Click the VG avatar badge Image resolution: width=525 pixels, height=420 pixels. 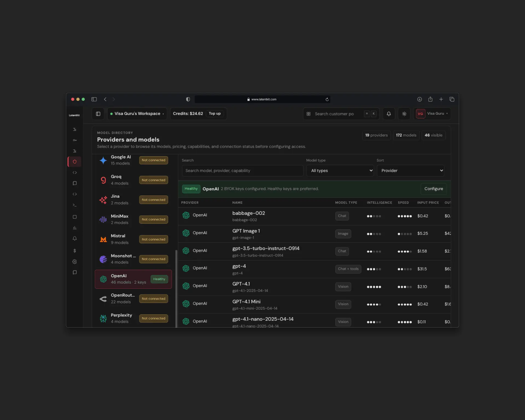pyautogui.click(x=420, y=114)
